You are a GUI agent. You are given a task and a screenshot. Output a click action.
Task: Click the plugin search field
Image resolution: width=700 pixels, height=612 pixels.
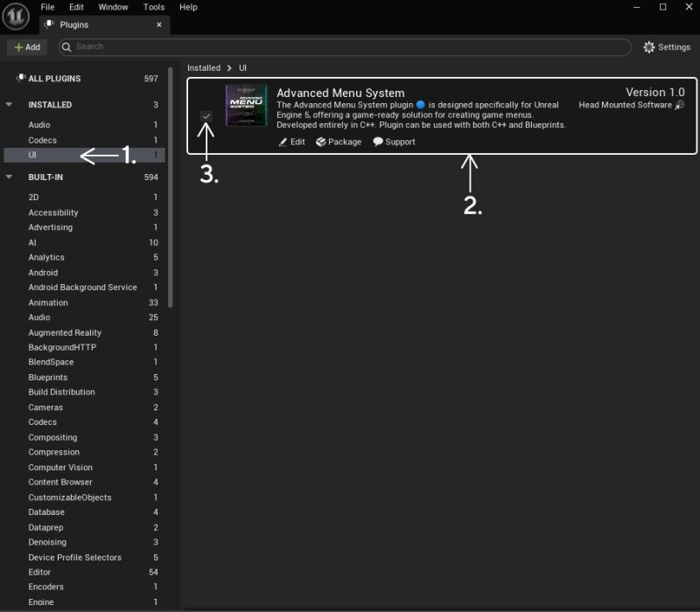345,47
